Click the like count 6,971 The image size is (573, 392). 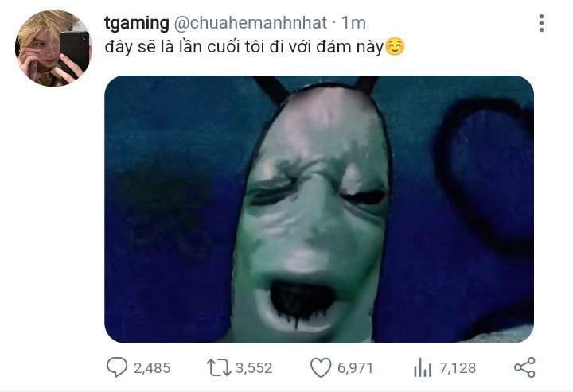pos(354,368)
